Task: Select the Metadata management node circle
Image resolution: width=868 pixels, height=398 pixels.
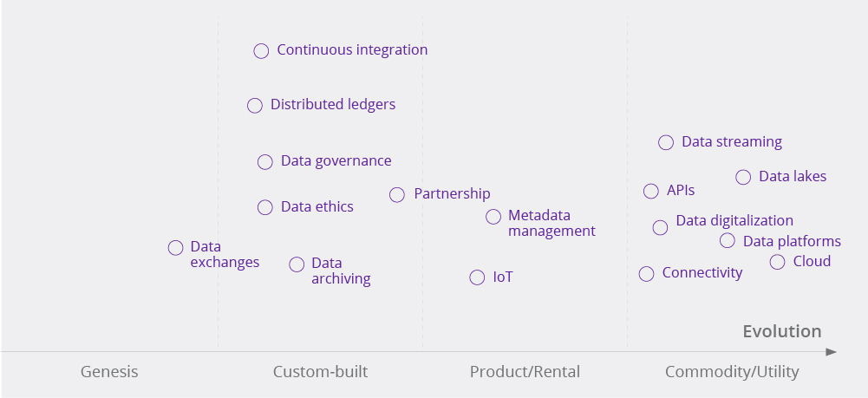Action: coord(493,217)
